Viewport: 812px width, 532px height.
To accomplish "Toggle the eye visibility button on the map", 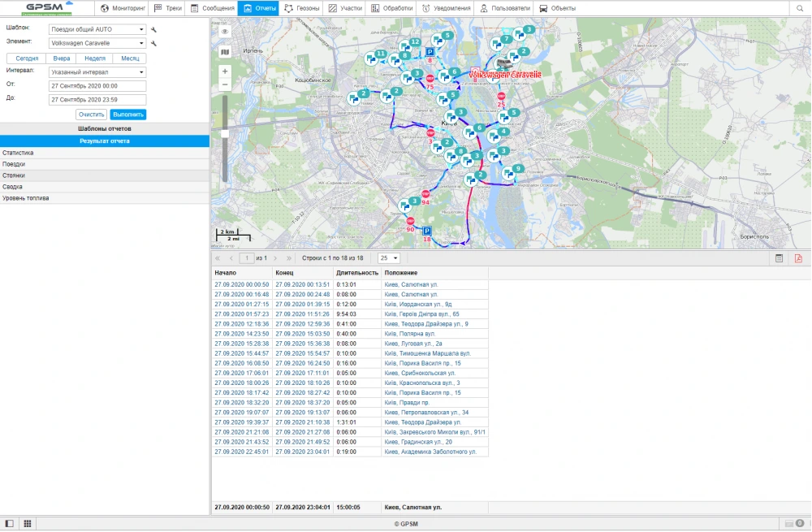I will coord(225,31).
